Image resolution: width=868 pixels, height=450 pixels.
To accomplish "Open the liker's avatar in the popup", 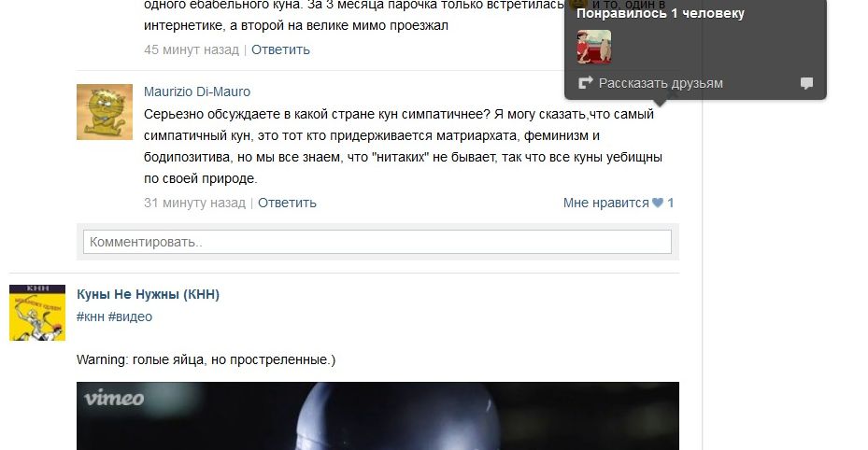I will pyautogui.click(x=594, y=47).
